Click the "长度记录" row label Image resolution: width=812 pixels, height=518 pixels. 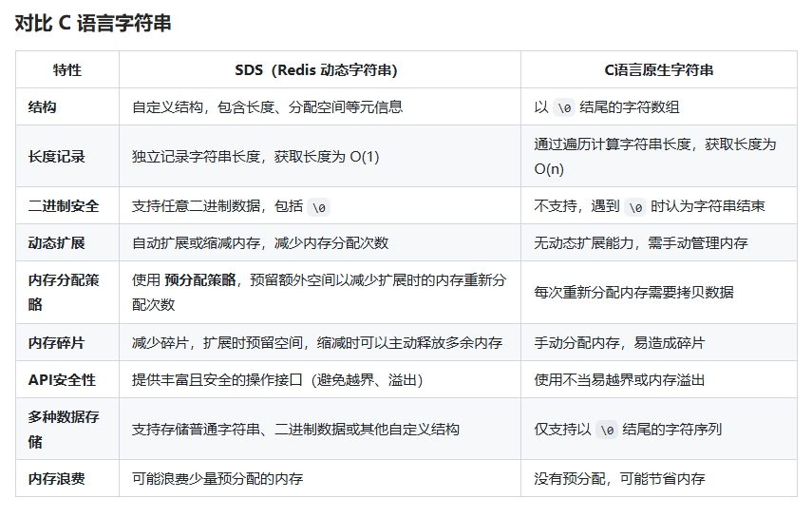(57, 157)
